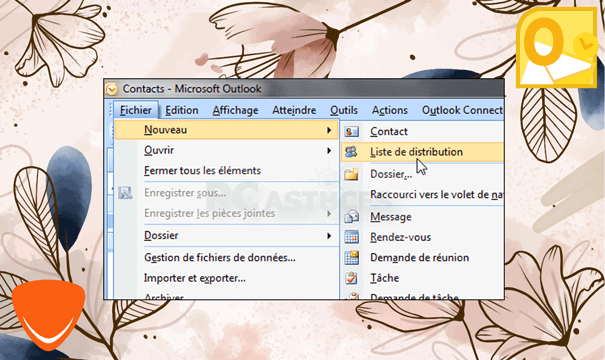The image size is (605, 360).
Task: Click the orange shield logo
Action: point(48,314)
